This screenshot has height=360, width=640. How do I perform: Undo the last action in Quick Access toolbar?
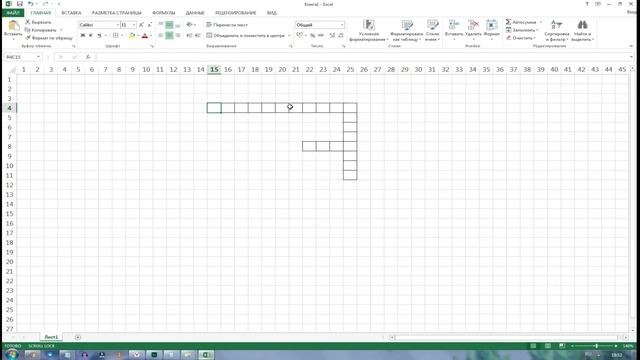[30, 4]
